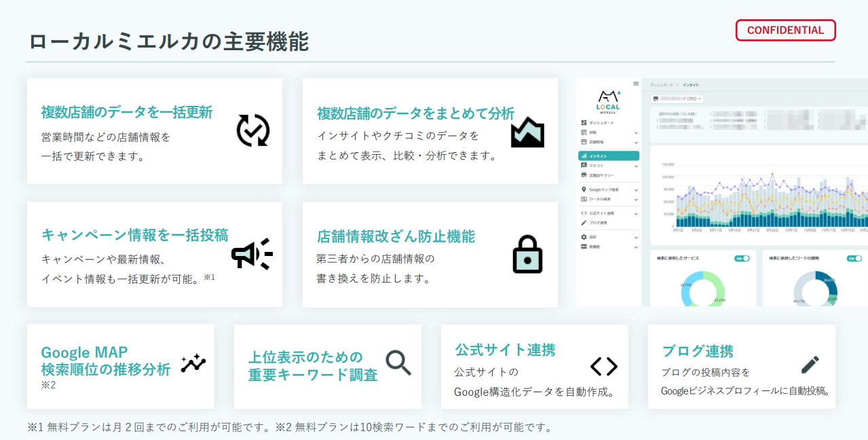Screen dimensions: 868x440
Task: Click the area chart icon on the まとめて分析 card
Action: tap(528, 132)
